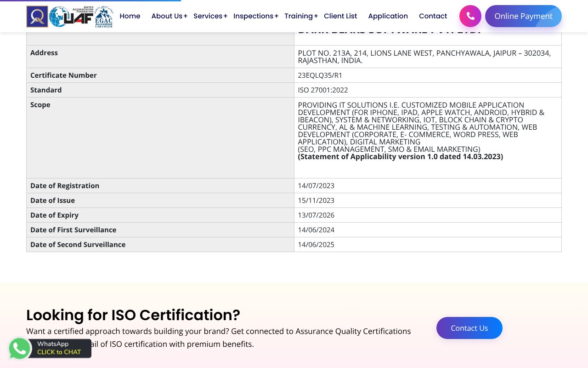The width and height of the screenshot is (588, 368).
Task: Select the certificate number 23EQLQ35/R1 cell
Action: tap(320, 75)
